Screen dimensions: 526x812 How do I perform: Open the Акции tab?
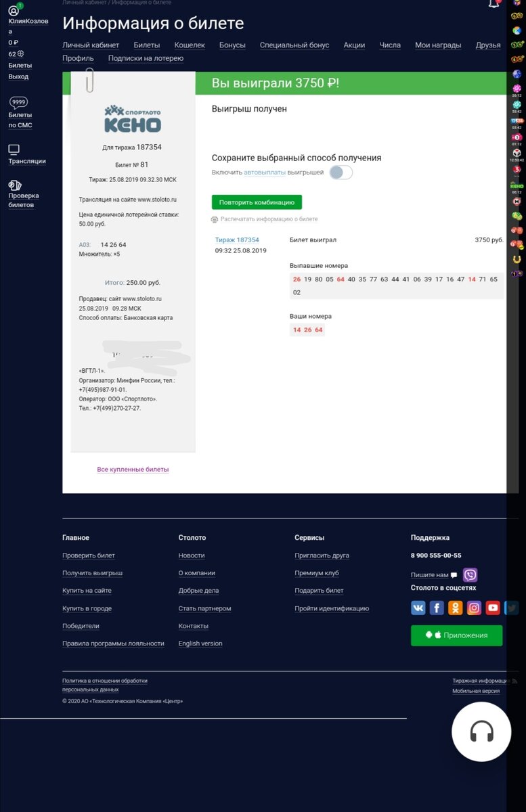(x=354, y=45)
